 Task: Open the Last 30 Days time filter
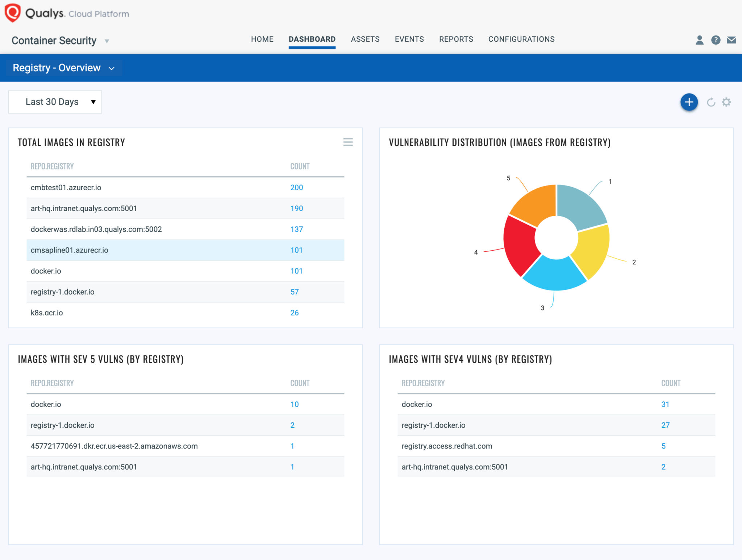coord(55,102)
